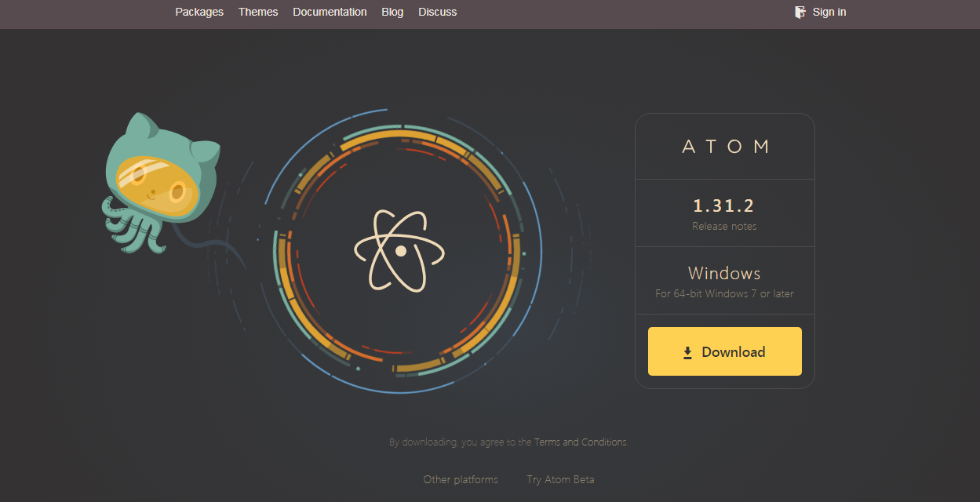Visit the Discuss forum link
Image resolution: width=980 pixels, height=502 pixels.
pos(438,12)
